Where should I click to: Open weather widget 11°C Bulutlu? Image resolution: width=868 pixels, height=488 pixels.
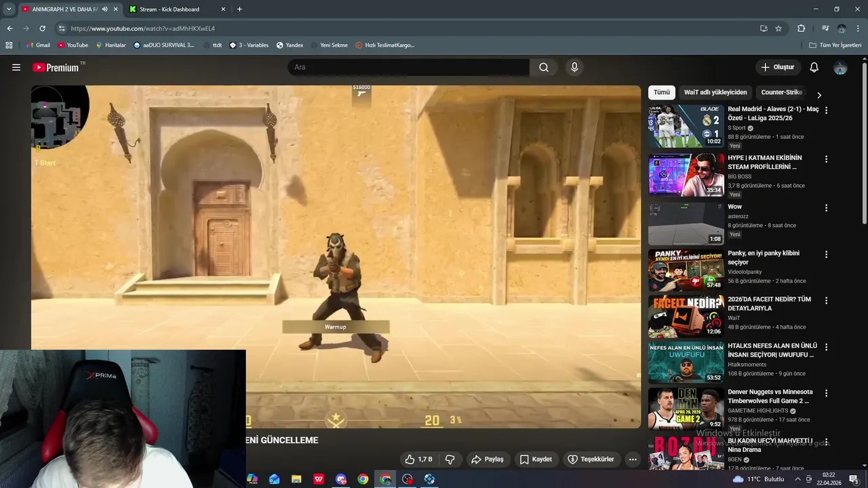(758, 479)
